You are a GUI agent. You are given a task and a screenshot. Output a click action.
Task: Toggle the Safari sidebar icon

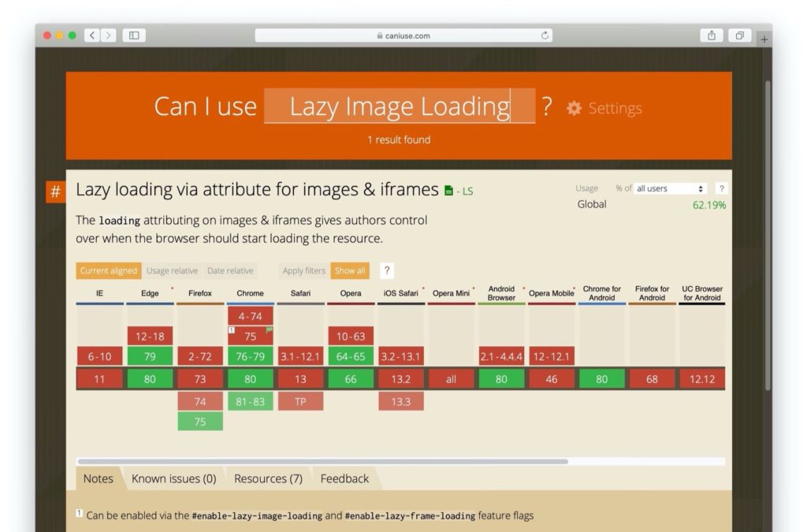pos(132,35)
